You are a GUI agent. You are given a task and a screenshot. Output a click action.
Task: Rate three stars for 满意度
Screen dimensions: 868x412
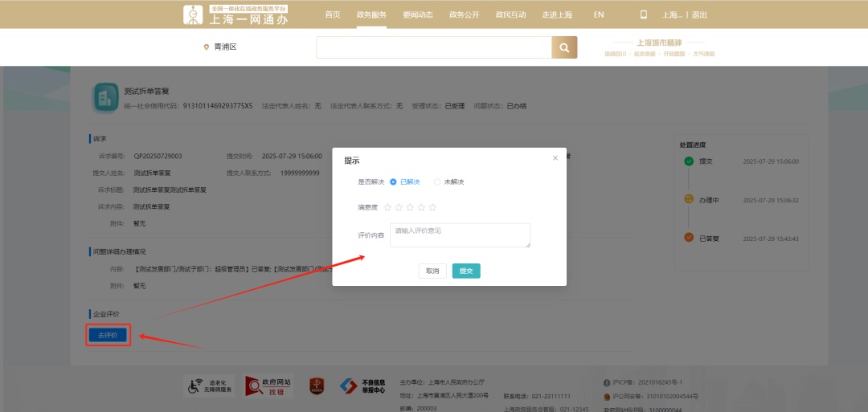tap(410, 207)
